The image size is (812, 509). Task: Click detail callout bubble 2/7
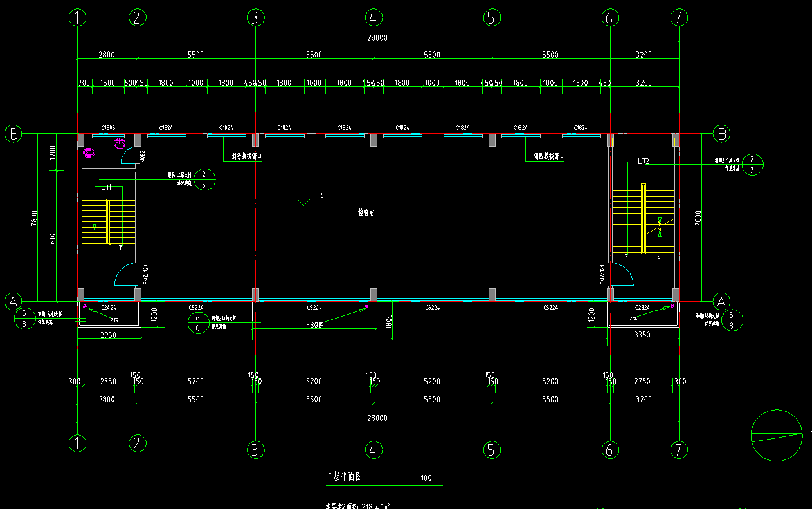[x=752, y=164]
